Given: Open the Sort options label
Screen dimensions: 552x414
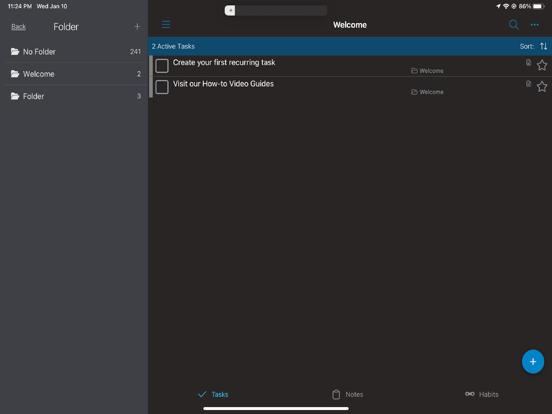Looking at the screenshot, I should point(527,46).
